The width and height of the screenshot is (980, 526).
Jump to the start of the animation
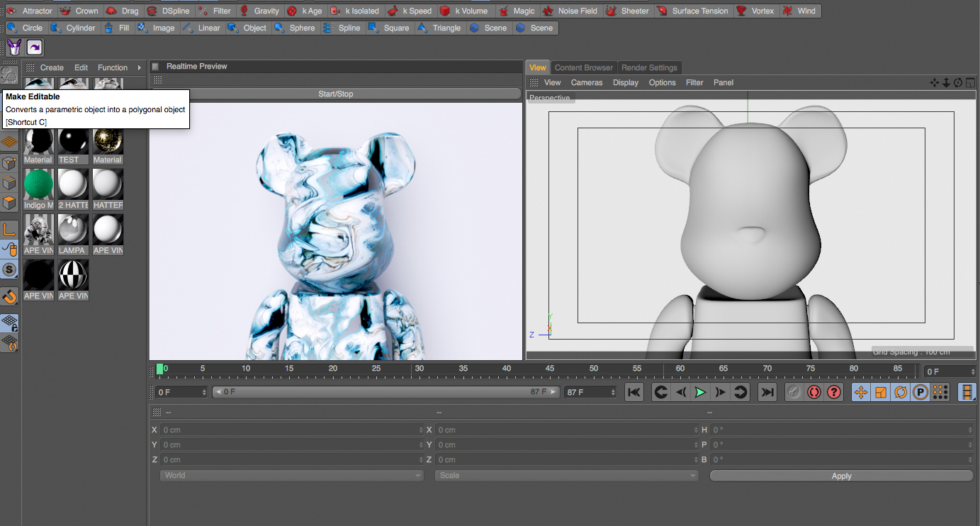coord(634,392)
